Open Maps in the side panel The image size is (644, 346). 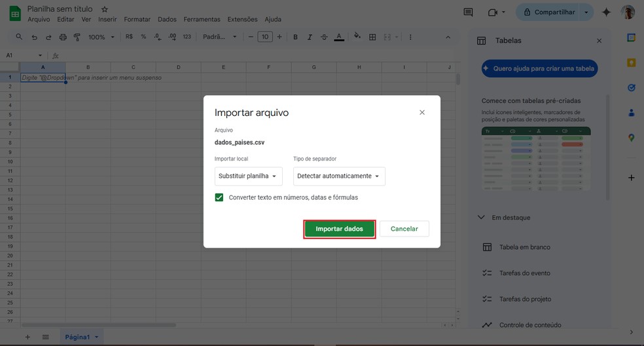coord(632,138)
